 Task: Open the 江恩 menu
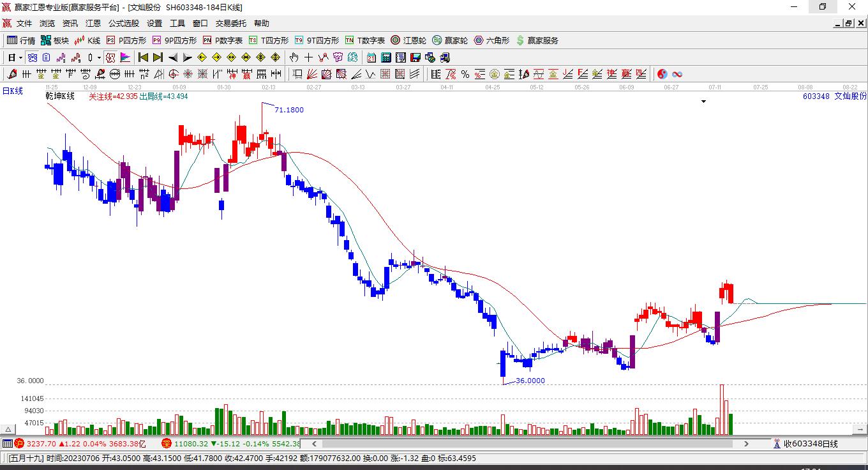93,23
